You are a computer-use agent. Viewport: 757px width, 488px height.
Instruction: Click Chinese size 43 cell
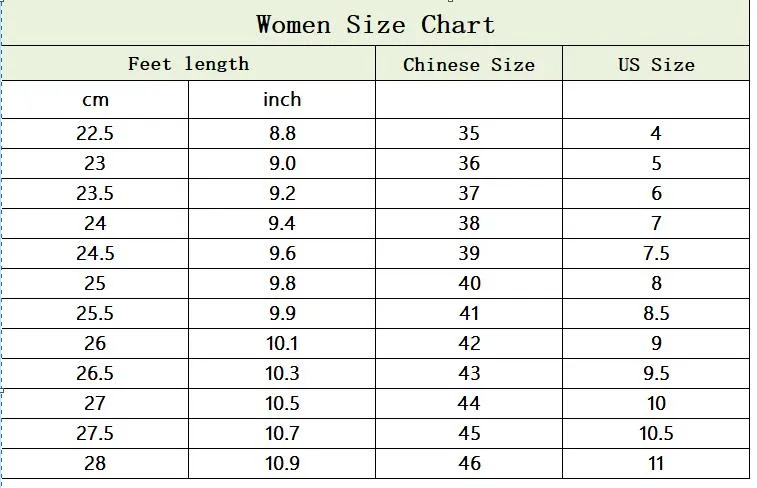click(x=469, y=374)
